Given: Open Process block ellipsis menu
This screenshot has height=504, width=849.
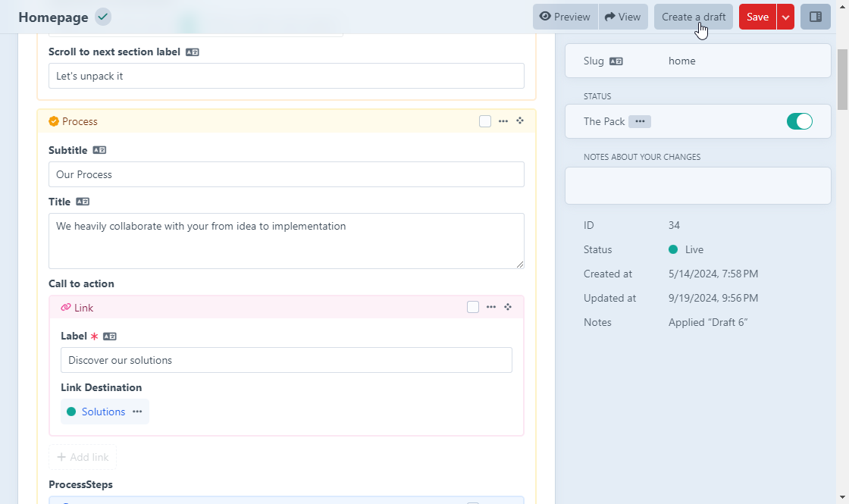Looking at the screenshot, I should [x=503, y=121].
